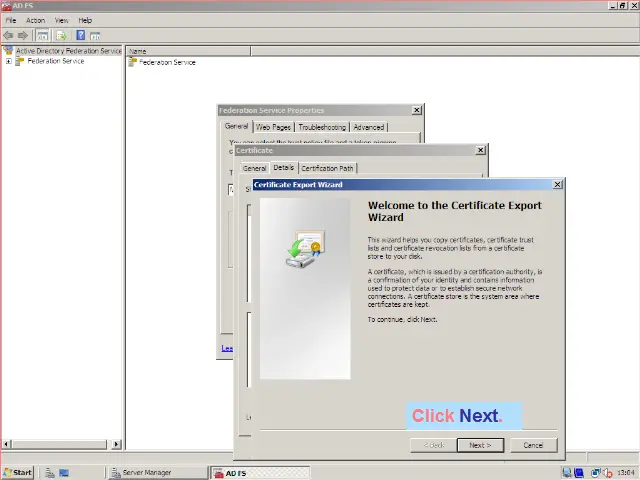Toggle the Show/Hide Action Pane toolbar icon
Image resolution: width=640 pixels, height=480 pixels.
pos(95,36)
